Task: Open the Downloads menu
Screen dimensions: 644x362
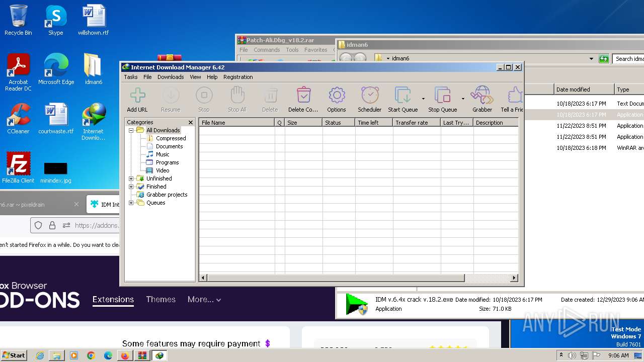Action: coord(171,77)
